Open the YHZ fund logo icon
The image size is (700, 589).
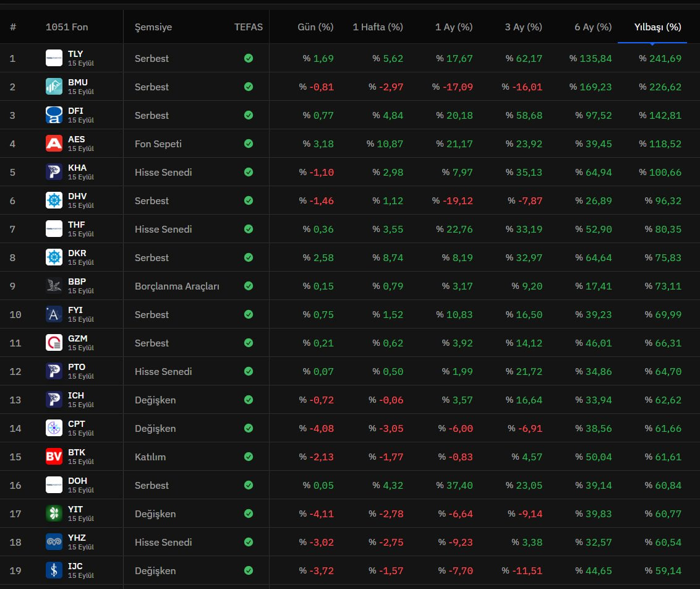54,542
